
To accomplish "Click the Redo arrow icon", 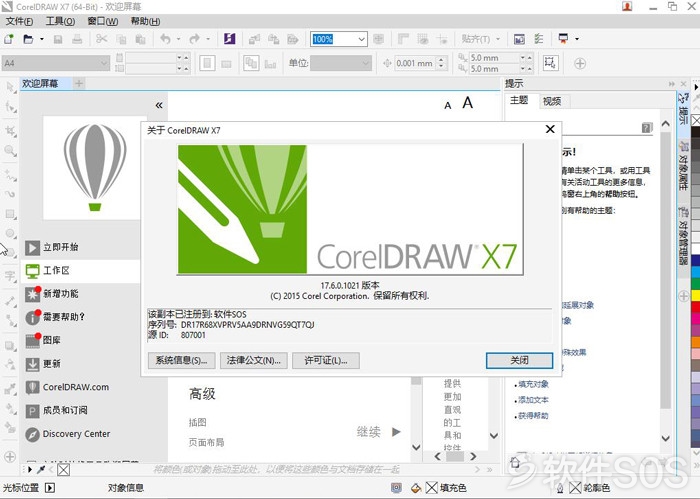I will [194, 39].
